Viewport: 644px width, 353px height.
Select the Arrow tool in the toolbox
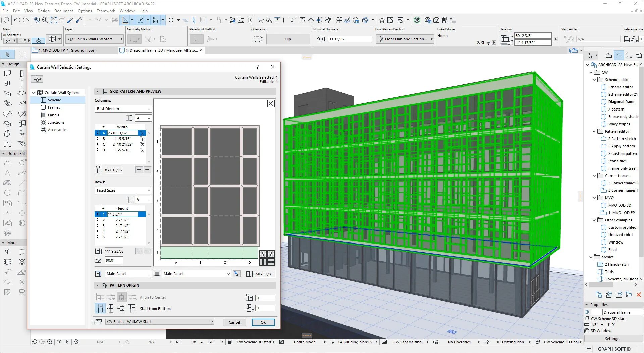[x=7, y=54]
